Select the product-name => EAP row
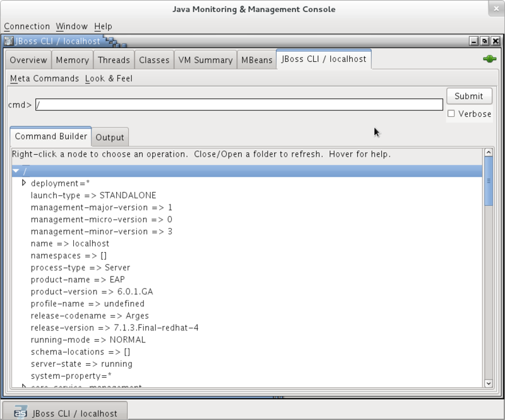The width and height of the screenshot is (505, 420). coord(78,279)
